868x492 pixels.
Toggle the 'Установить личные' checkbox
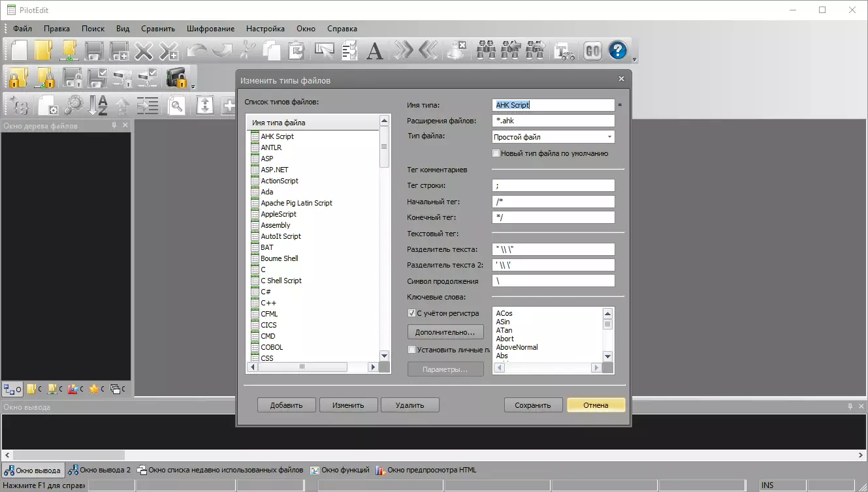click(x=412, y=350)
